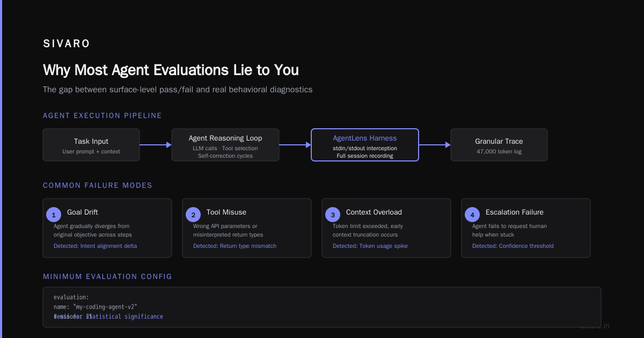The width and height of the screenshot is (644, 338).
Task: Click the Goal Drift description about diverging objectives
Action: click(93, 230)
